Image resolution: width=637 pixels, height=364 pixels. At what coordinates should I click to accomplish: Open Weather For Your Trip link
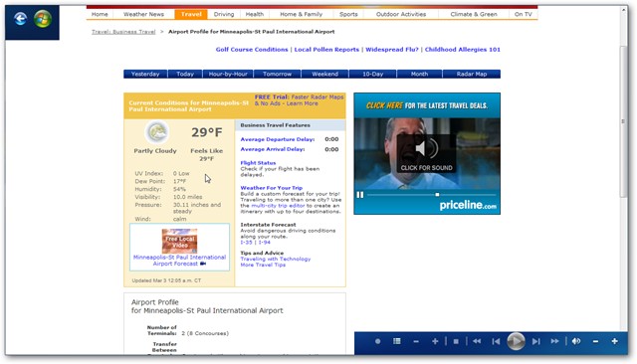click(272, 188)
